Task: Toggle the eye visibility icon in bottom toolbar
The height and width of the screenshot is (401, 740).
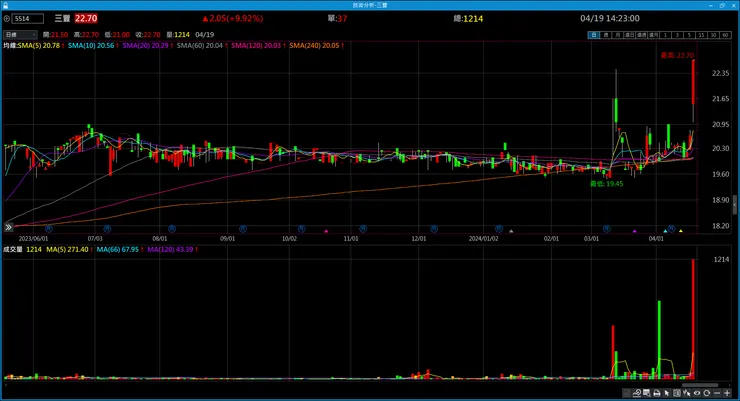Action: 697,393
